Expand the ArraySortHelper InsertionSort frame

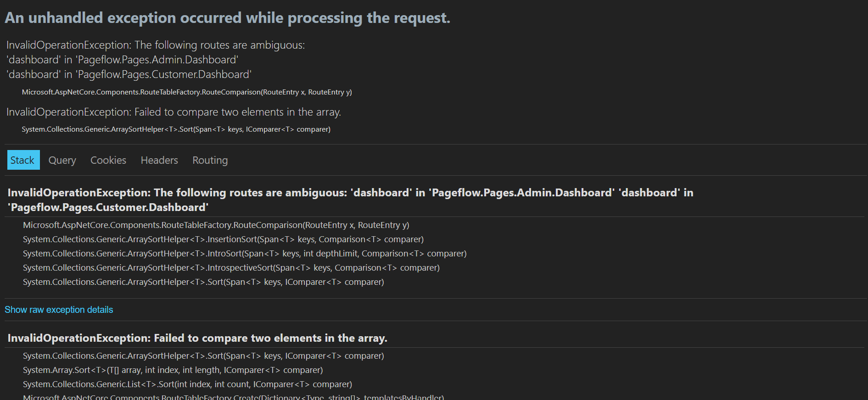coord(223,239)
